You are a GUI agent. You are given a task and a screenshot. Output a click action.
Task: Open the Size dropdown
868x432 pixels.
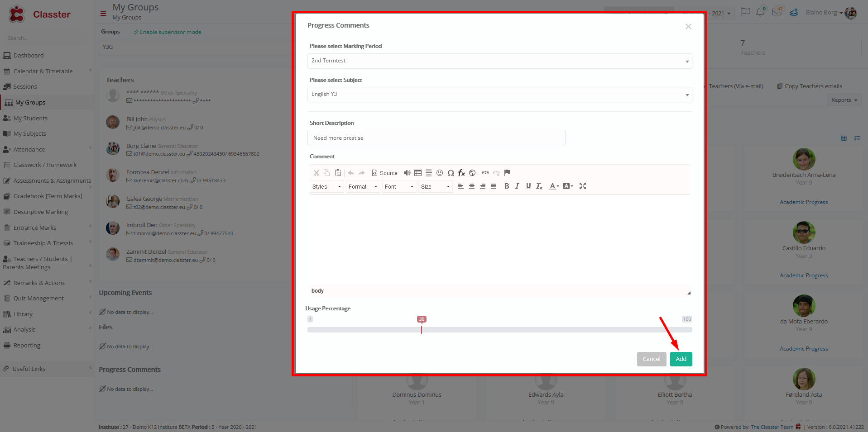[435, 186]
